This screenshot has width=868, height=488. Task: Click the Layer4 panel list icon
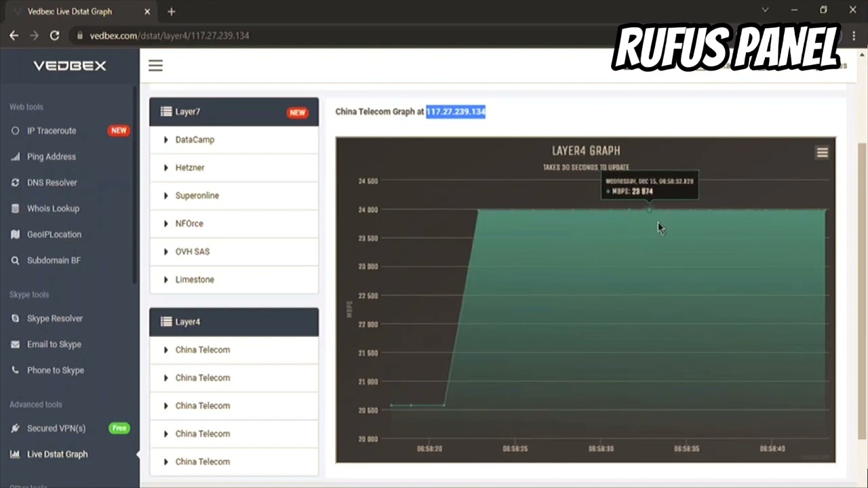click(166, 322)
